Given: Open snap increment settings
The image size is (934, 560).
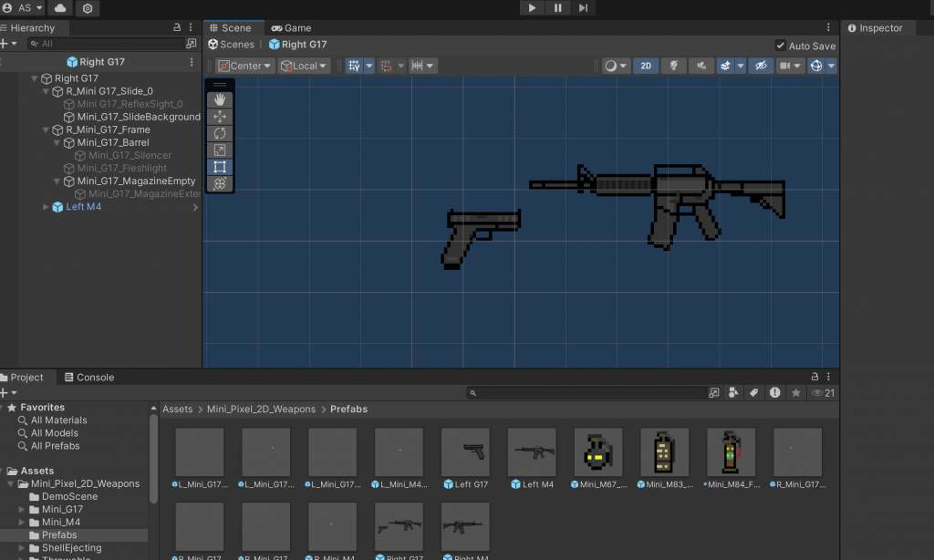Looking at the screenshot, I should [422, 66].
